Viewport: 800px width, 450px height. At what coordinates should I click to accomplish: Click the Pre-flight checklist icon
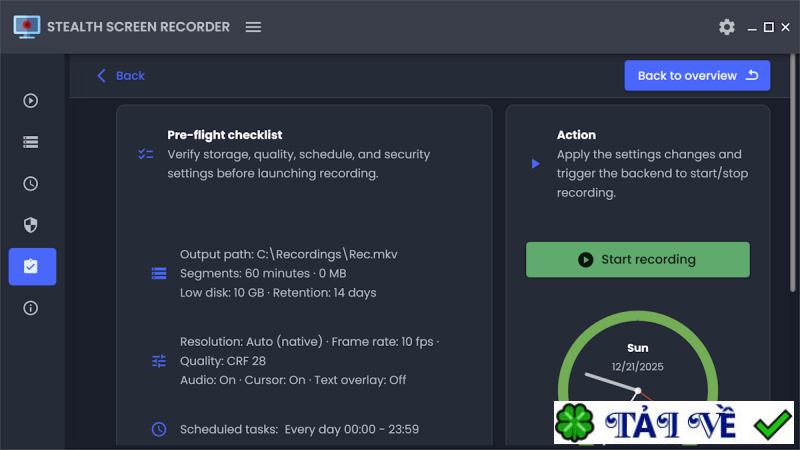146,154
